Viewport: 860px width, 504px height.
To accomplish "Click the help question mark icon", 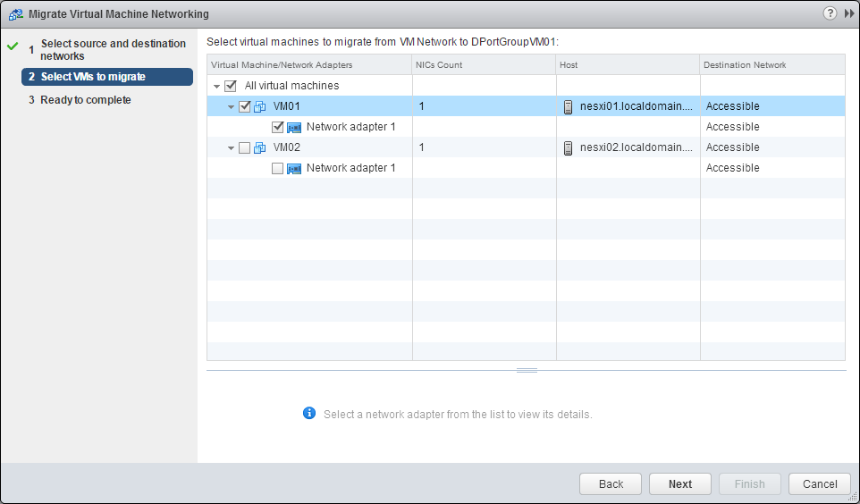I will coord(831,13).
